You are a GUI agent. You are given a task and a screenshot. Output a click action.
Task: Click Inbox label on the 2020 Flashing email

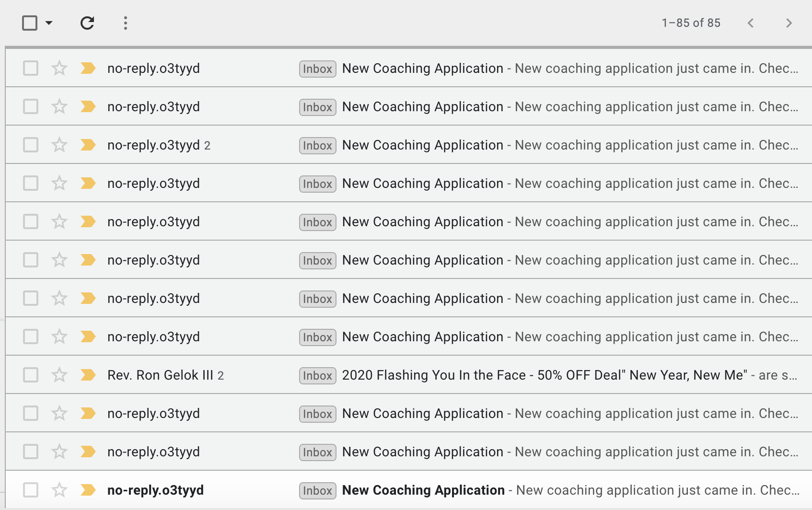317,375
